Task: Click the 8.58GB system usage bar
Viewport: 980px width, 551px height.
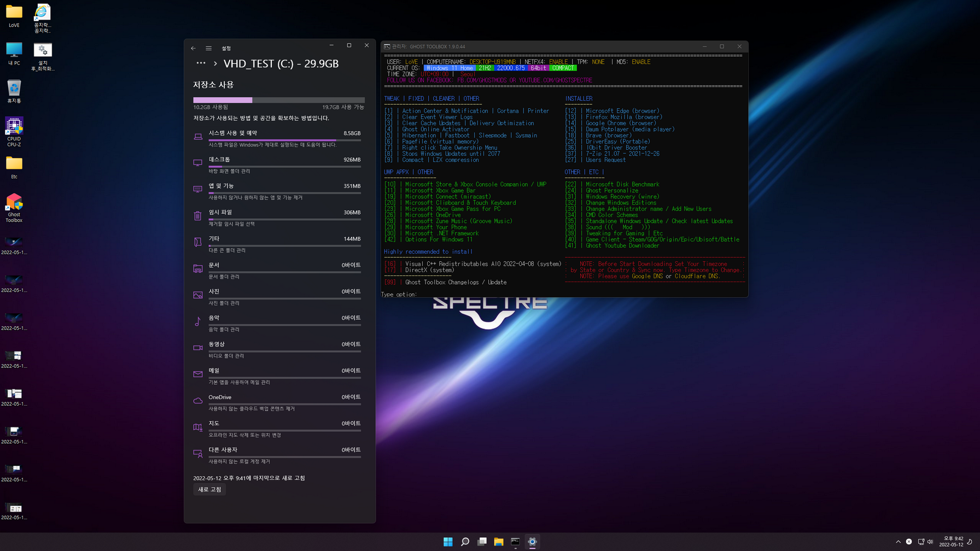Action: point(284,140)
